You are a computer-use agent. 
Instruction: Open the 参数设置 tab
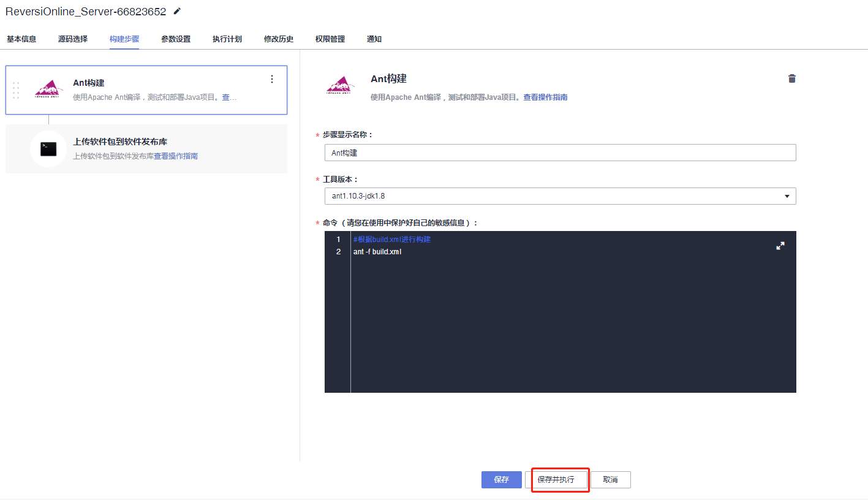point(176,39)
